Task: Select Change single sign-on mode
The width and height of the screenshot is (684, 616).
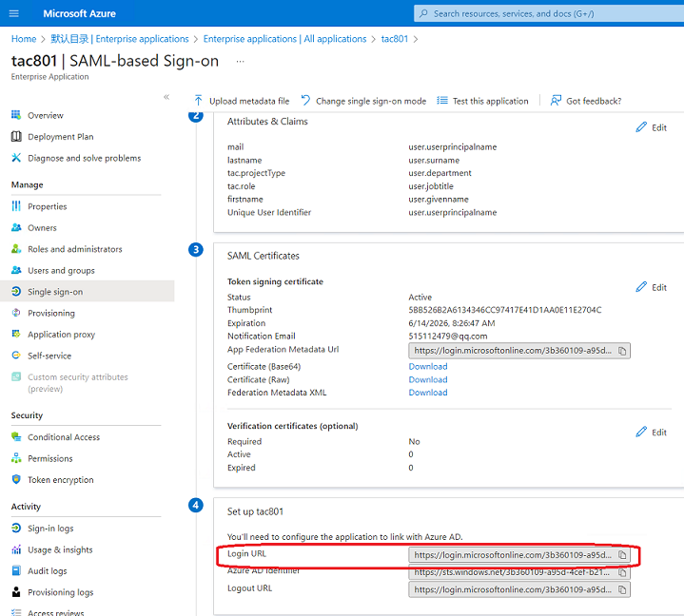Action: point(363,101)
